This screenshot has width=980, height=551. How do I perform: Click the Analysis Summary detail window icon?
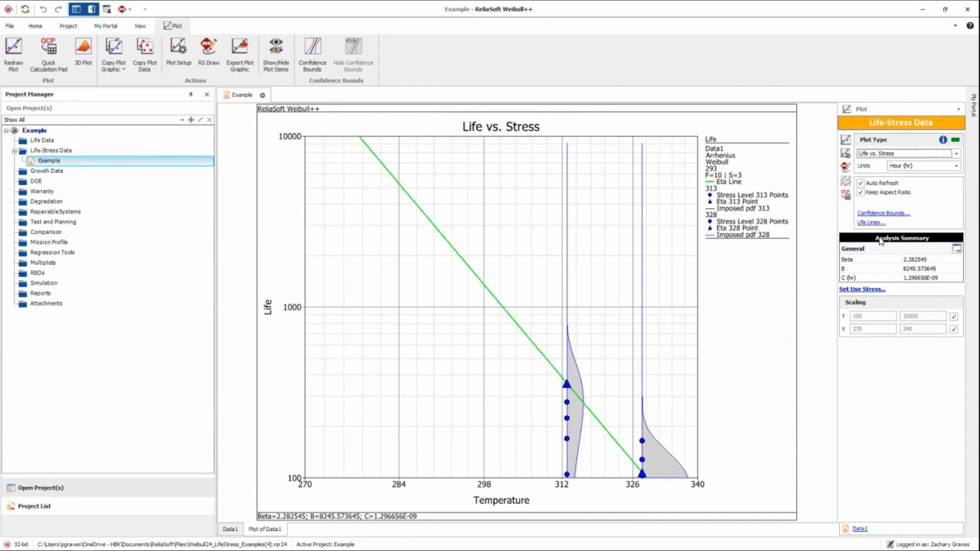coord(957,249)
